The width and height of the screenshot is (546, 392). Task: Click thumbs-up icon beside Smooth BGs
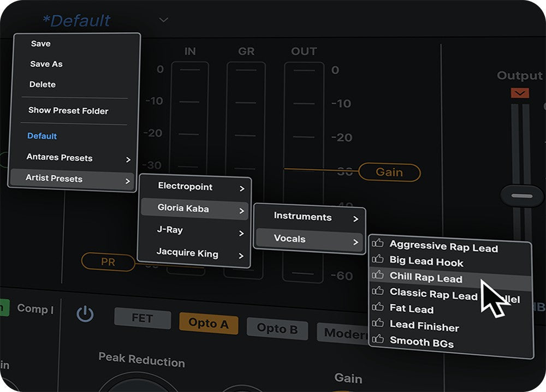pos(377,338)
